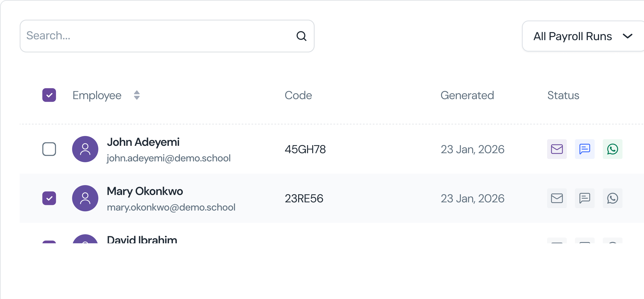Check John Adeyemi's row checkbox

click(x=49, y=149)
